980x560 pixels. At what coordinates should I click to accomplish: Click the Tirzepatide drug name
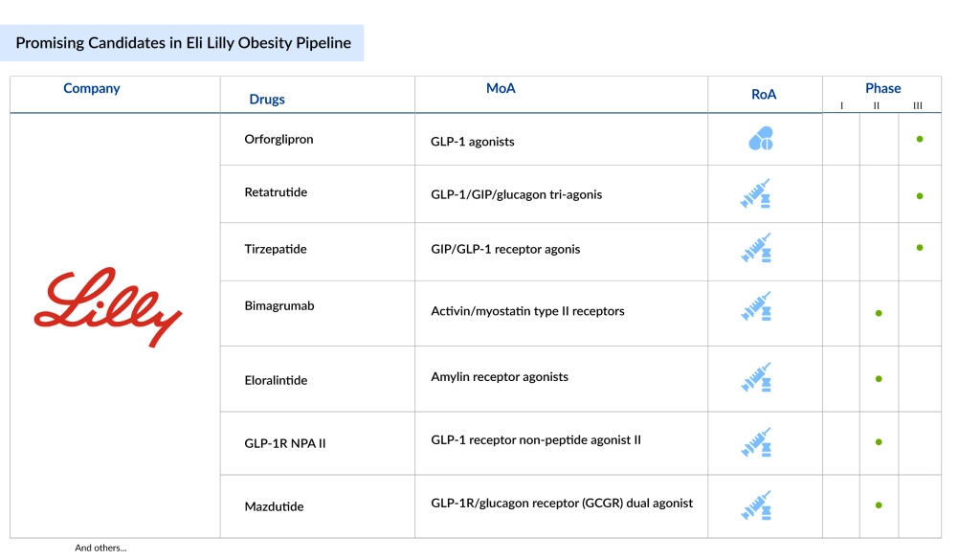point(276,249)
